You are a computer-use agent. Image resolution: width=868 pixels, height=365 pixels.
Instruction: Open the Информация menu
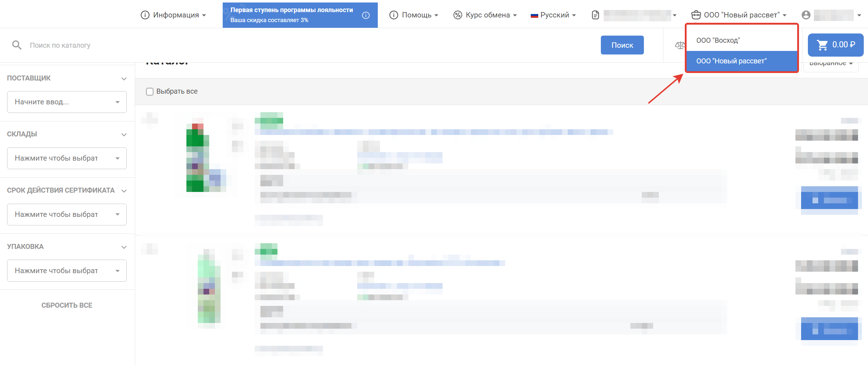tap(174, 15)
